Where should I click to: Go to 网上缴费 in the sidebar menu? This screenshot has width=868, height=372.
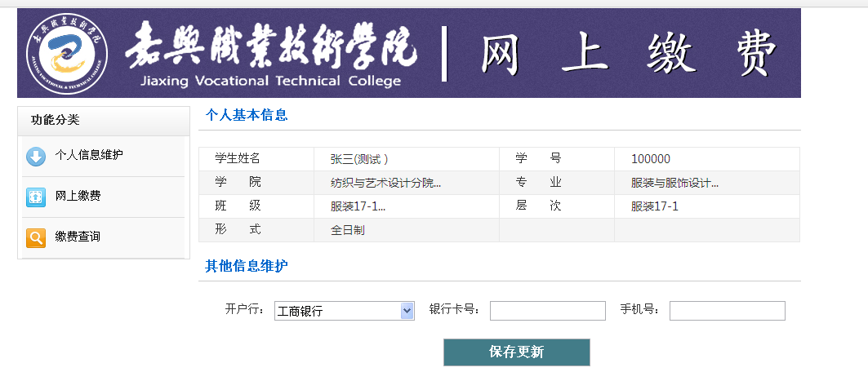pos(78,196)
